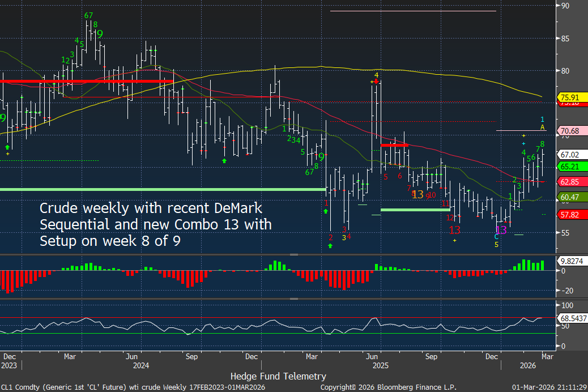Viewport: 588px width, 392px height.
Task: Click the 68.5437 oscillator value label
Action: pyautogui.click(x=570, y=318)
